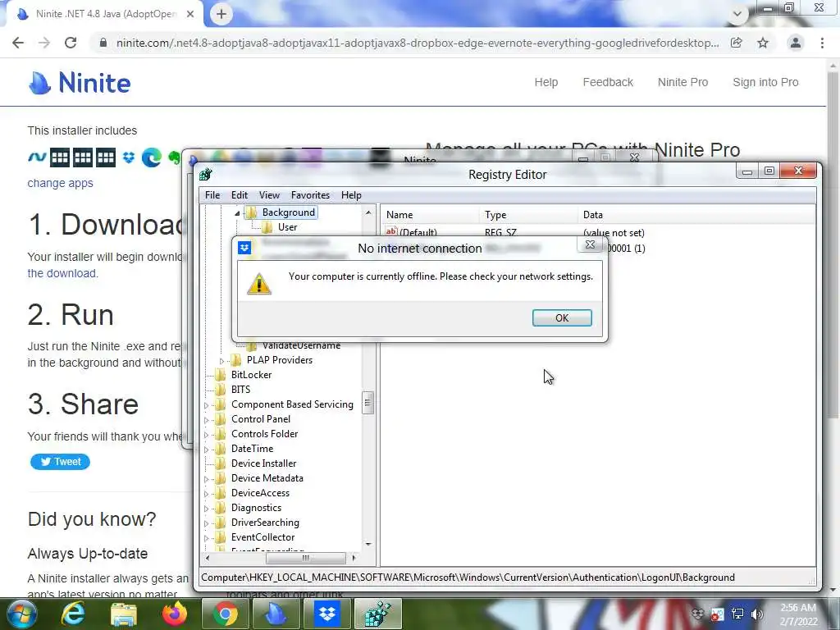Expand the Controls Folder key
This screenshot has height=630, width=840.
point(206,435)
